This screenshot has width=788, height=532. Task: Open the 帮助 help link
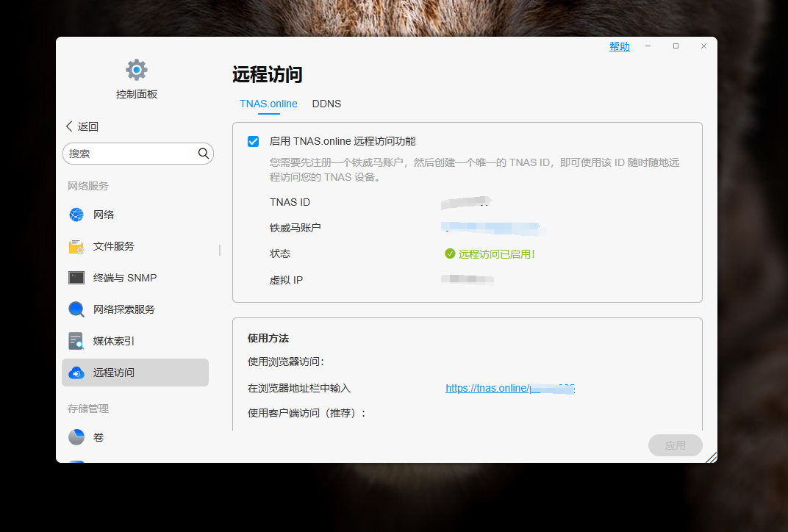[619, 46]
